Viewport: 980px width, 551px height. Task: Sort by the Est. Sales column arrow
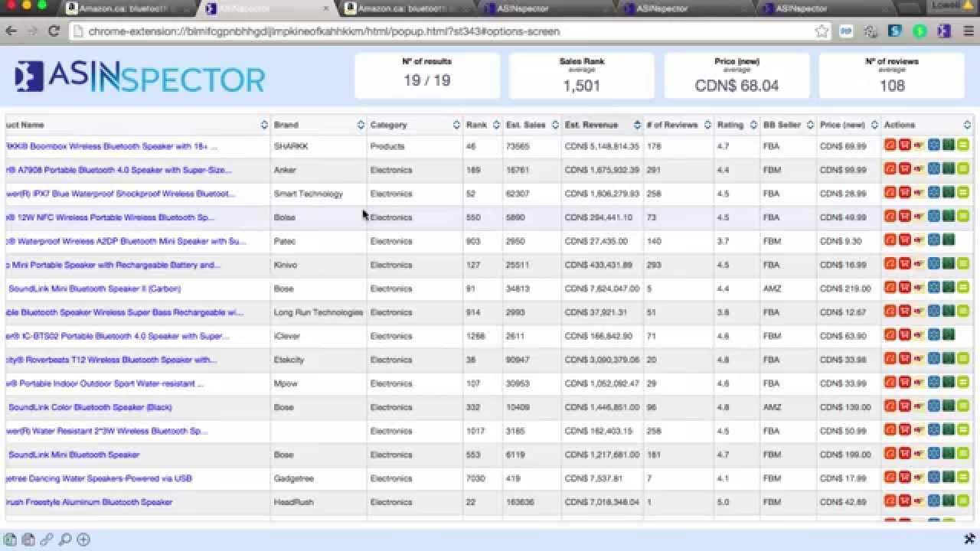click(x=555, y=125)
